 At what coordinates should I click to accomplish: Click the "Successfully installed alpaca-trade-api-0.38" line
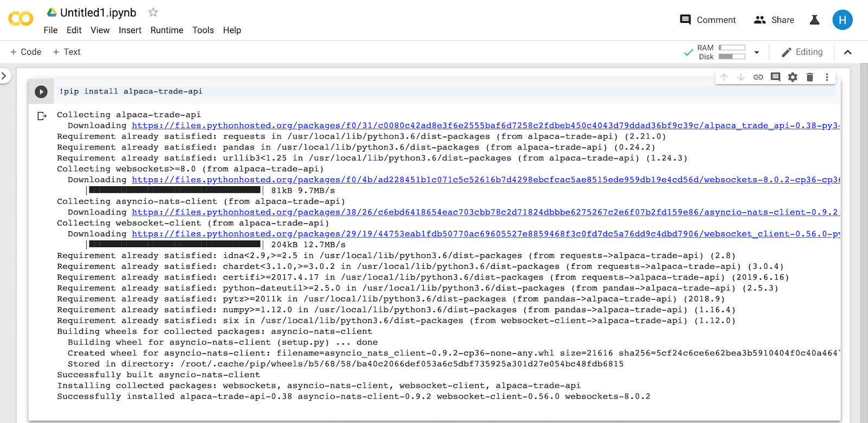[x=354, y=397]
